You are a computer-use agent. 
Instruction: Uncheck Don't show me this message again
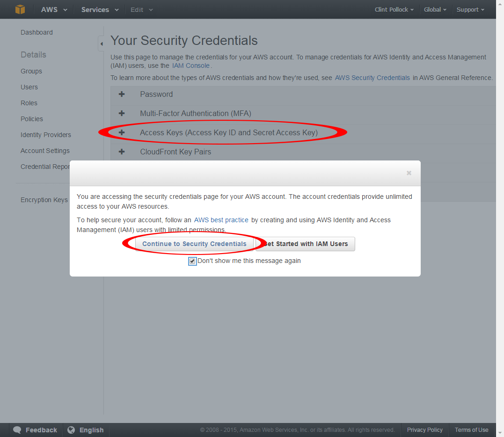click(x=192, y=261)
